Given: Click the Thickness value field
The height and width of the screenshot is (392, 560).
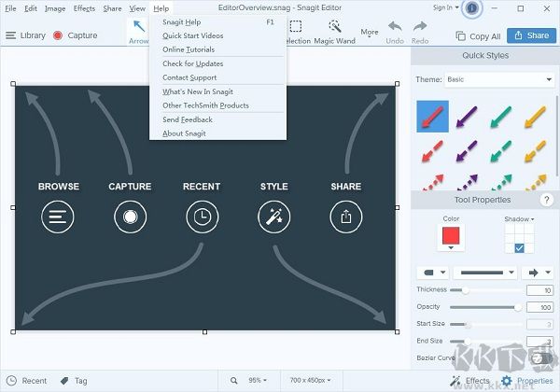Looking at the screenshot, I should [539, 290].
